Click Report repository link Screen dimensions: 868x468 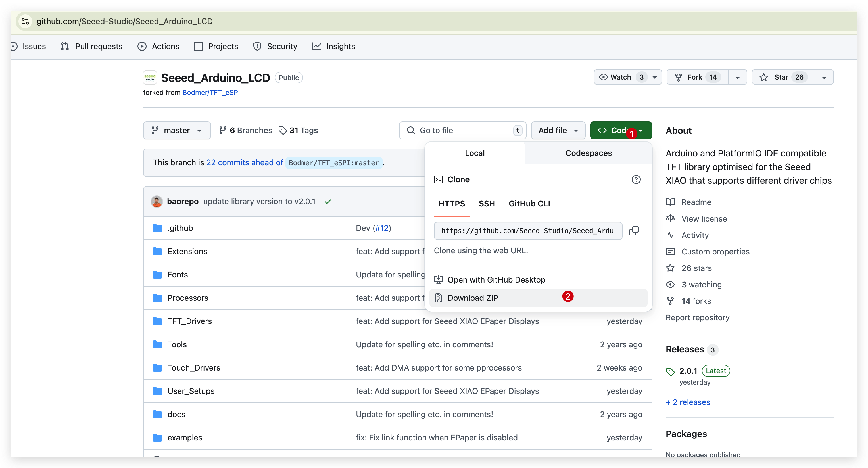698,317
